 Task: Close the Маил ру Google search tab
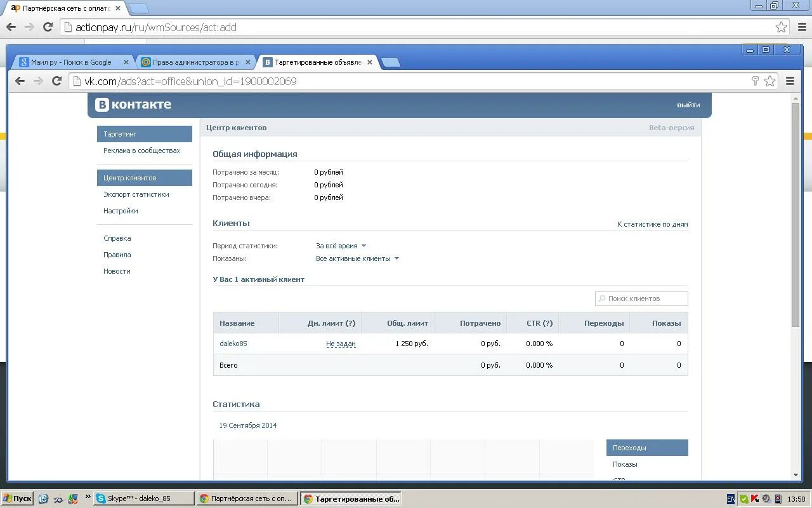(x=126, y=62)
